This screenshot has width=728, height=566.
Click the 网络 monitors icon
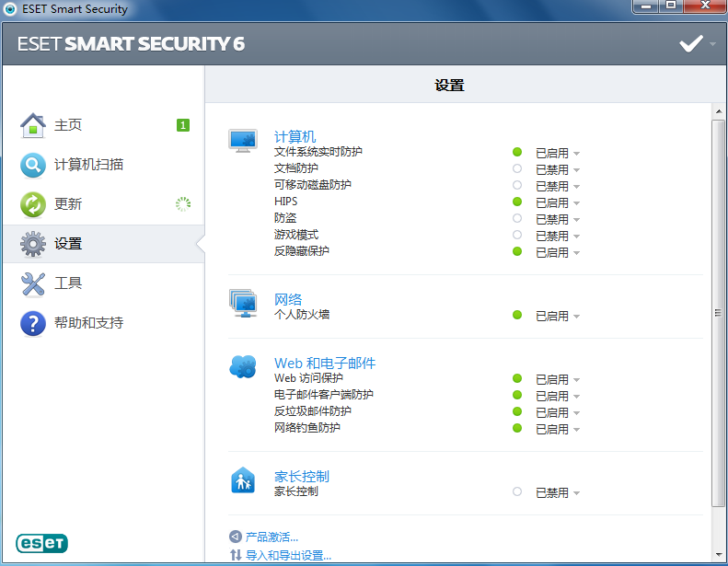pos(243,303)
